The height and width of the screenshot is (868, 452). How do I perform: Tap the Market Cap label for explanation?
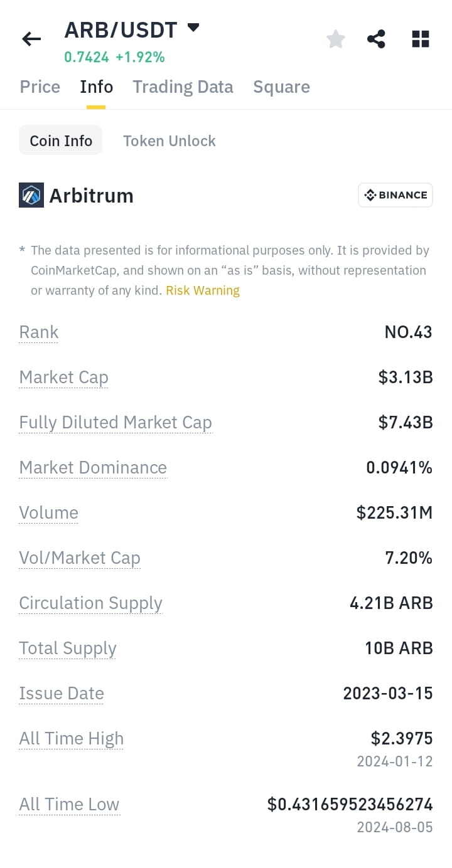click(x=64, y=378)
